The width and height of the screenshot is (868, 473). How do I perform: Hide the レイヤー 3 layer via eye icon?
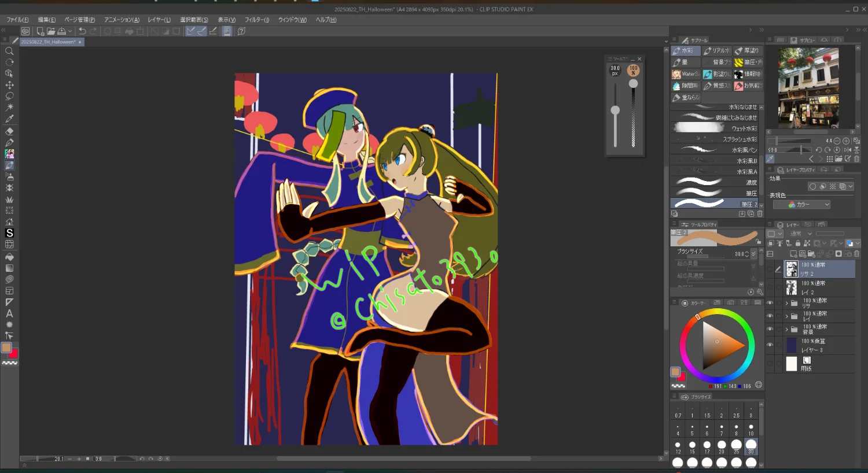click(x=770, y=345)
